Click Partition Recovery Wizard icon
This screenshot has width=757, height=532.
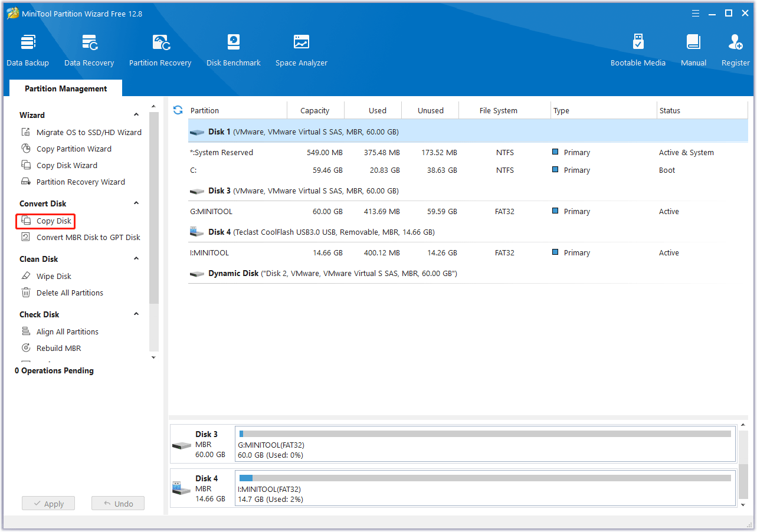tap(26, 182)
